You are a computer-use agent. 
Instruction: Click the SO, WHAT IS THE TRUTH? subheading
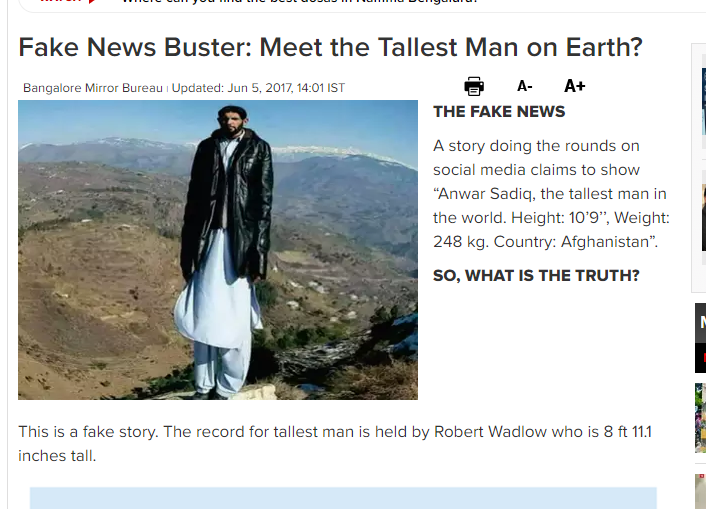pos(536,276)
